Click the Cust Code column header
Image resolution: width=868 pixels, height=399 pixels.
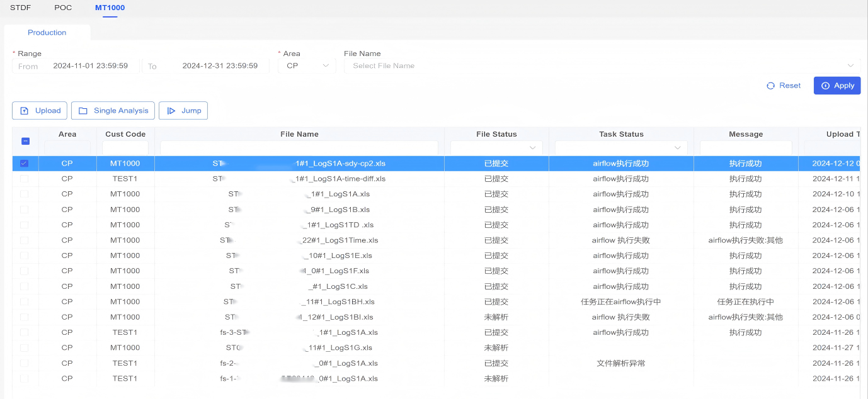(x=125, y=134)
